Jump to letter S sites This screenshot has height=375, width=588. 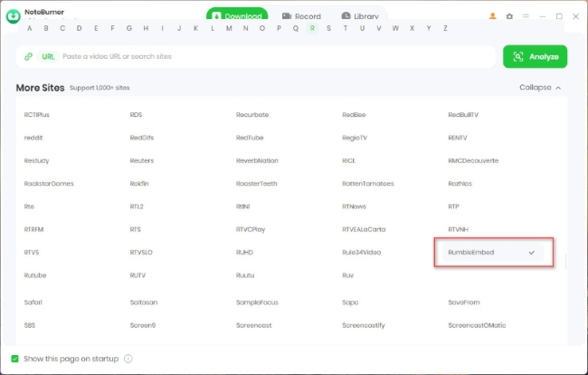(329, 28)
